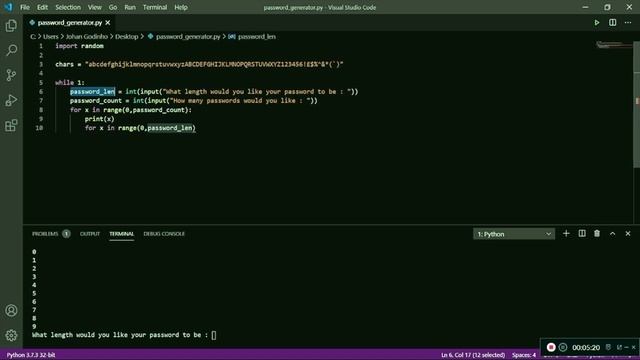Switch to the PROBLEMS panel tab

45,234
